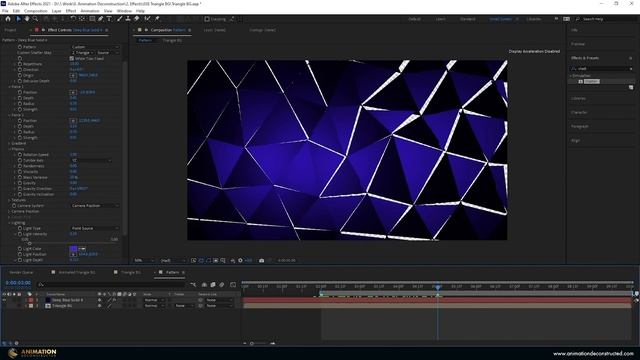
Task: Open the Effect menu
Action: click(71, 11)
